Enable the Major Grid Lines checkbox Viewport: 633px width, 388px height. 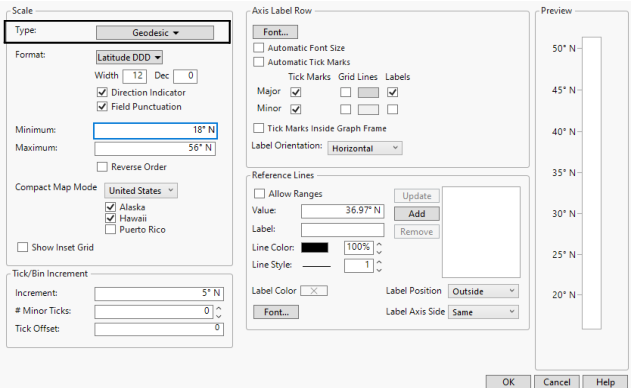point(345,92)
